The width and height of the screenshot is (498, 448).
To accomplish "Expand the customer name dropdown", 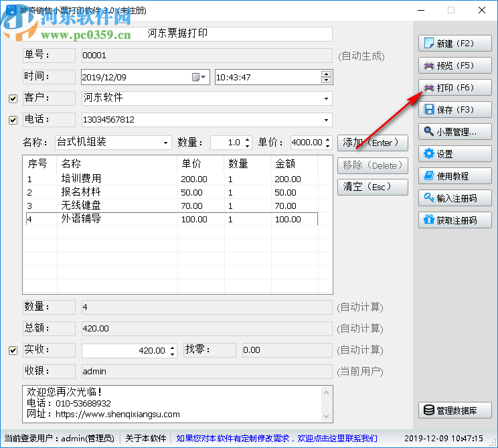I will [x=326, y=99].
